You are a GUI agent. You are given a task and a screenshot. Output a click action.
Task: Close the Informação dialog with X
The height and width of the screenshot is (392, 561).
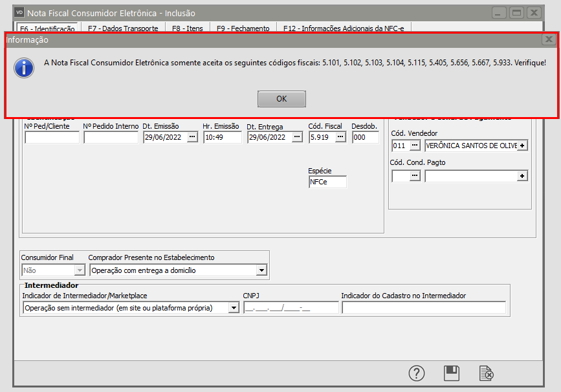coord(549,39)
